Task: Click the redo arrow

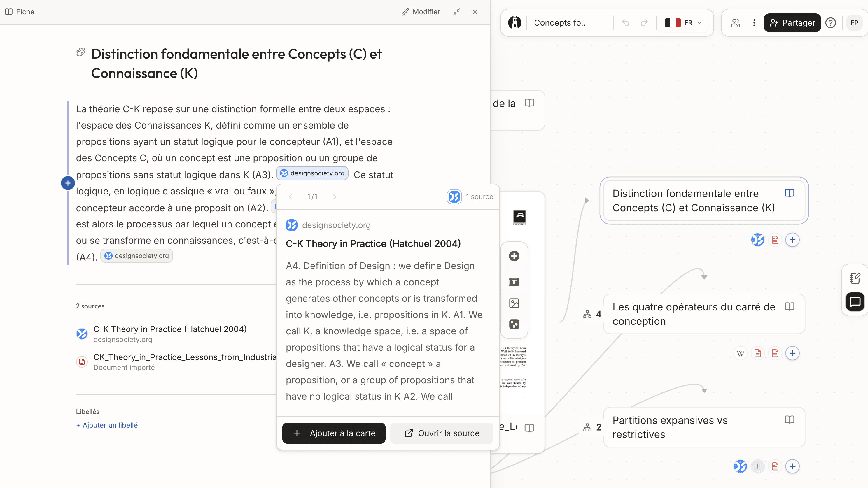Action: point(644,22)
